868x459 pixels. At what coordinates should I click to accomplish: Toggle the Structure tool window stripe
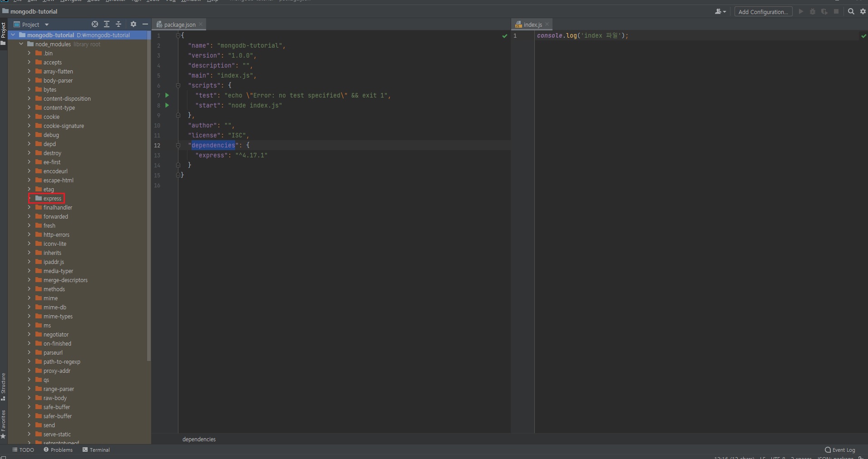(x=4, y=386)
